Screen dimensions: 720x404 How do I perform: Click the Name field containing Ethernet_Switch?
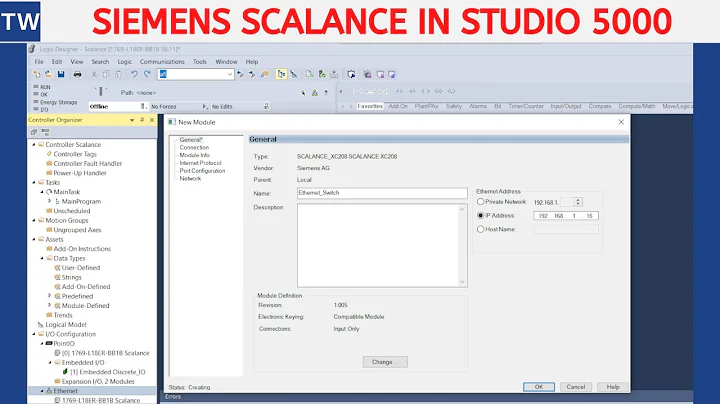pos(382,193)
